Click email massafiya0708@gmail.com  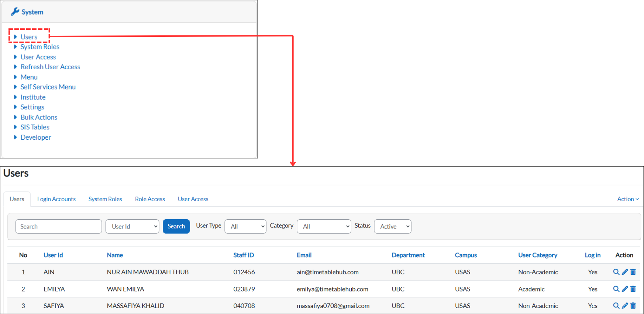[x=333, y=306]
